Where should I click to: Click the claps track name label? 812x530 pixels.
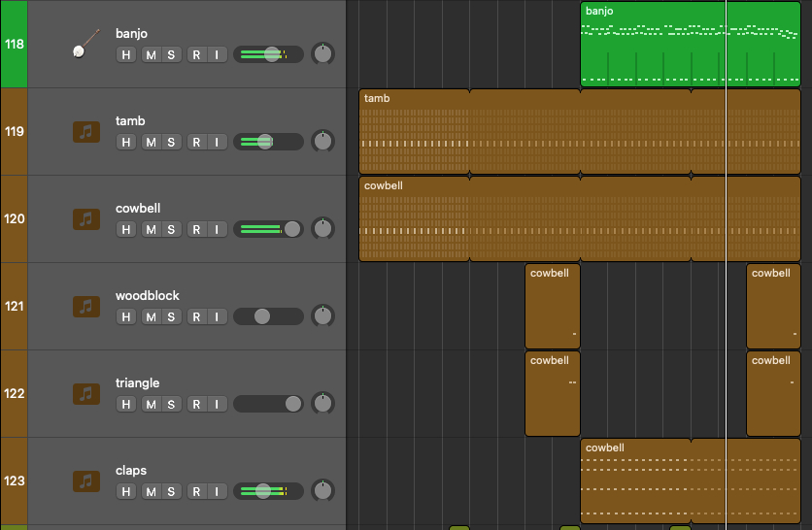(x=131, y=471)
